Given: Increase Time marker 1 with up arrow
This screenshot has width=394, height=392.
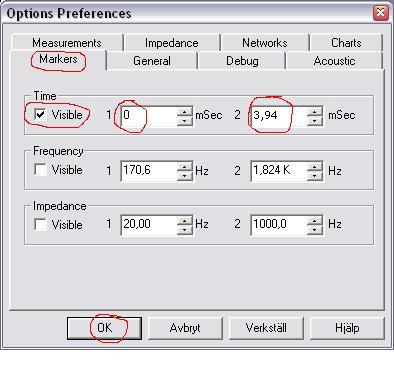Looking at the screenshot, I should pos(185,111).
